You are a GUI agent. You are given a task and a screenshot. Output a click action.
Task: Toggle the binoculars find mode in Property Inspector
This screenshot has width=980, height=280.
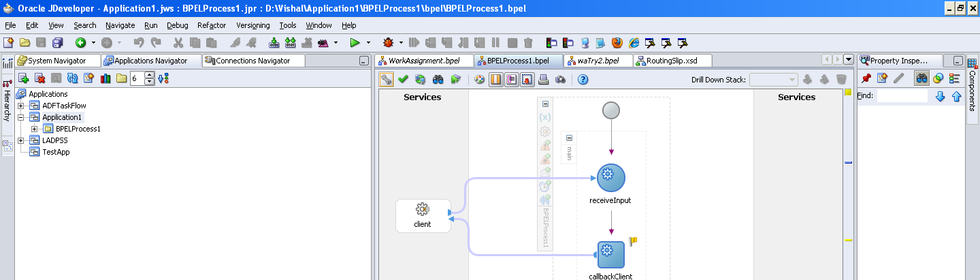922,78
